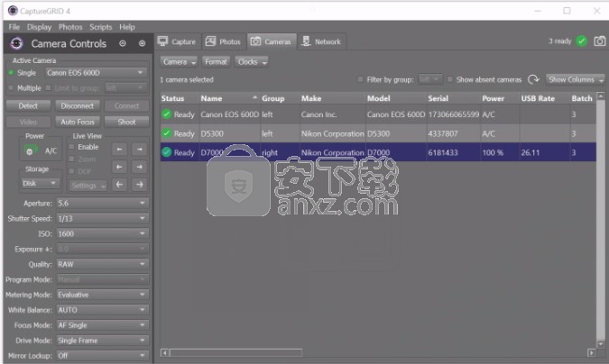Switch to the Capture tab
This screenshot has width=609, height=364.
pos(178,41)
